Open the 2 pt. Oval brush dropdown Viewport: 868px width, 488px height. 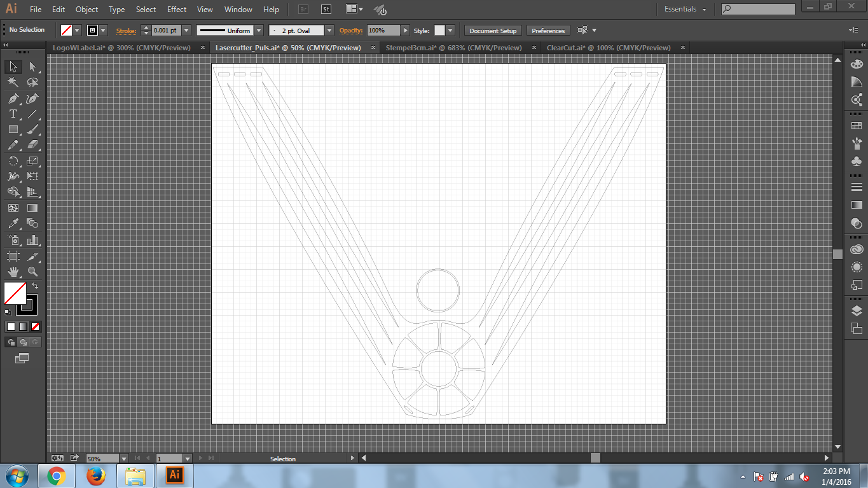pos(329,31)
